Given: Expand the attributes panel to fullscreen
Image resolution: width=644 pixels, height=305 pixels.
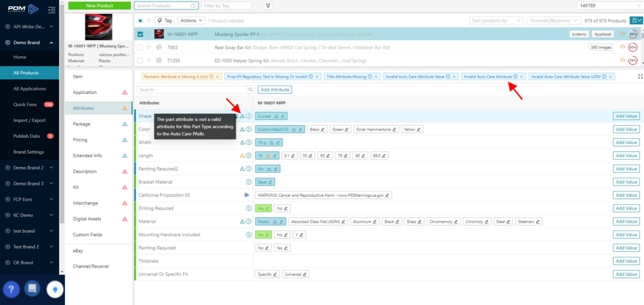Looking at the screenshot, I should point(640,76).
